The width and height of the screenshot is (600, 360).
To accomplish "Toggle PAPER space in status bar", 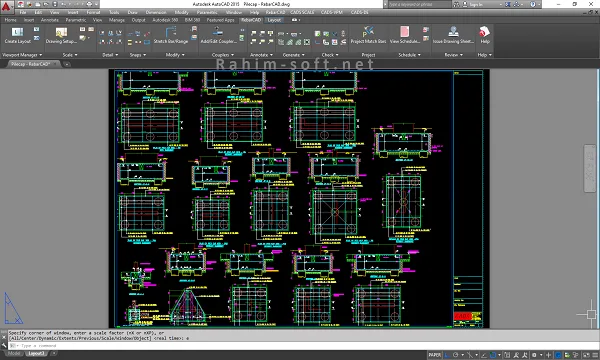I will point(435,355).
